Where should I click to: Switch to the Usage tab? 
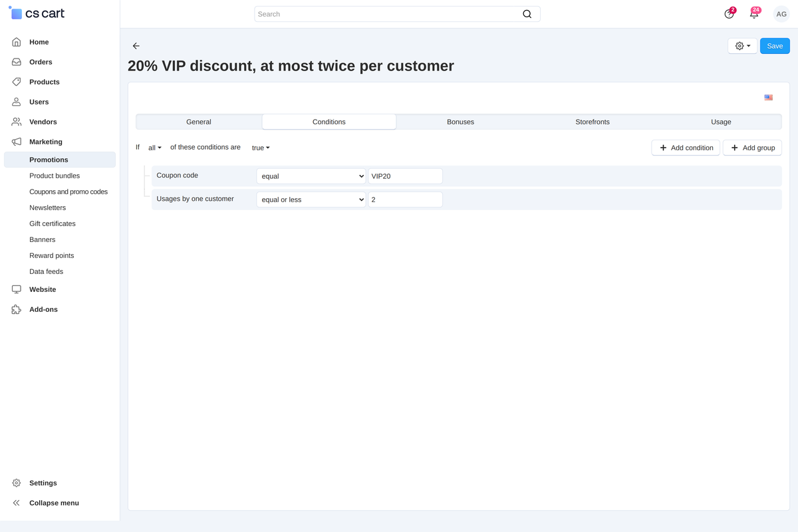coord(721,122)
